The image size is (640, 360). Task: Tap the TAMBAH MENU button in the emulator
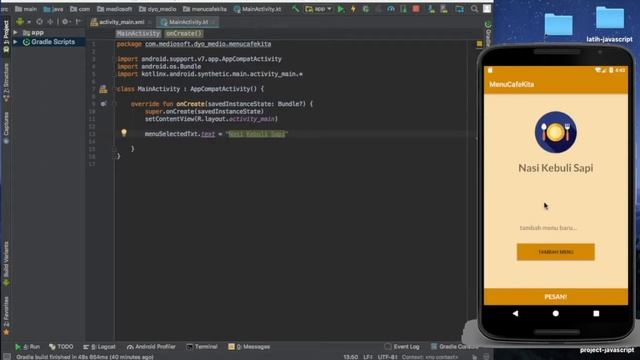pos(556,252)
